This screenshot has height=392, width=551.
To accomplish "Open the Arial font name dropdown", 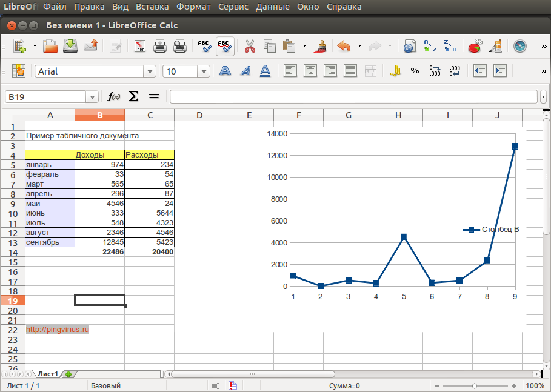I will 150,71.
